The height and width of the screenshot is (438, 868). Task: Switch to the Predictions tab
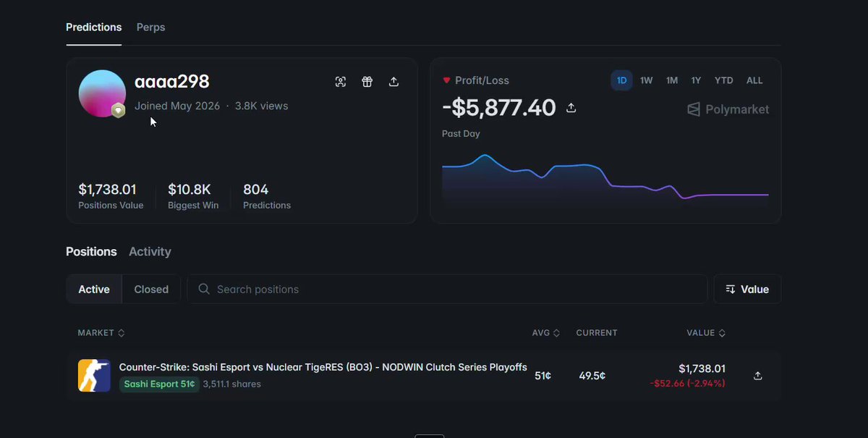(x=94, y=28)
